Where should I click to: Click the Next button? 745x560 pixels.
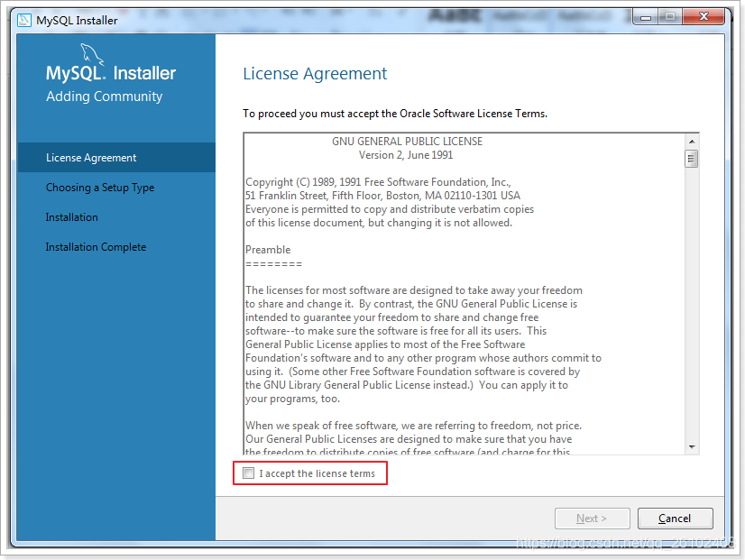pyautogui.click(x=592, y=519)
